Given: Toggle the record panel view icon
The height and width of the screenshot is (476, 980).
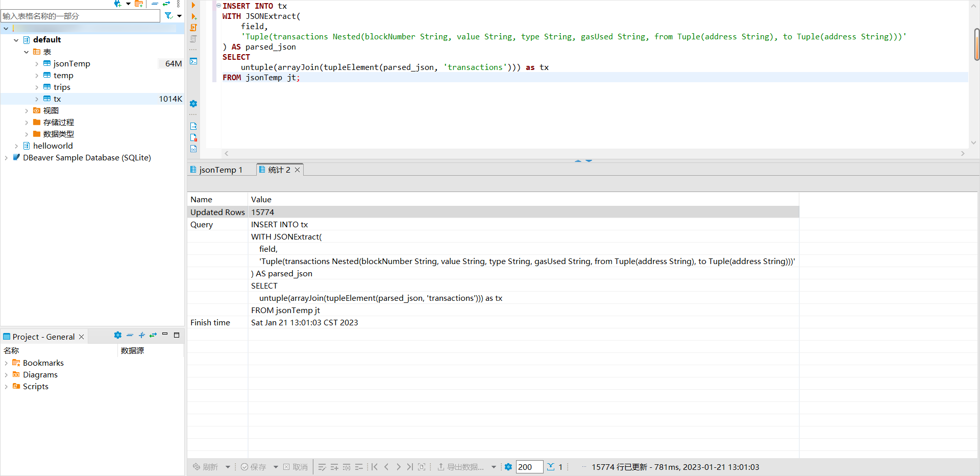Looking at the screenshot, I should [x=422, y=467].
